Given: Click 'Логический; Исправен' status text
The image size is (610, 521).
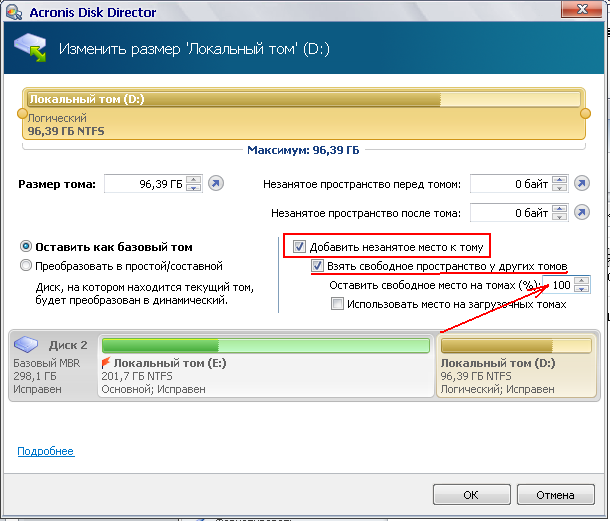Looking at the screenshot, I should [x=497, y=389].
